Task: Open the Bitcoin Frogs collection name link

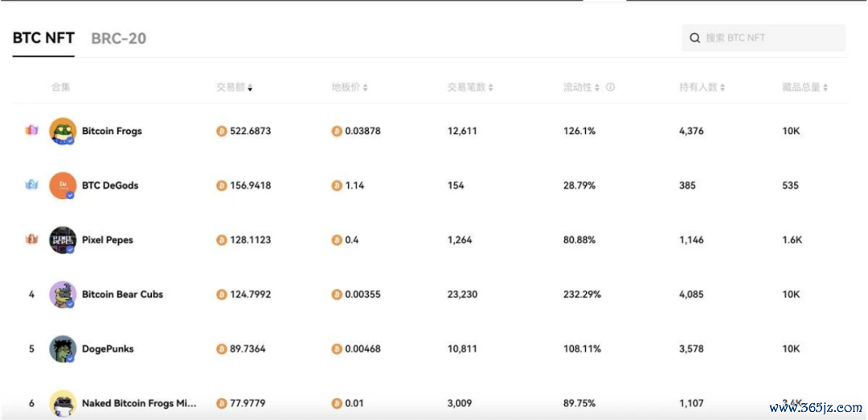Action: [112, 131]
